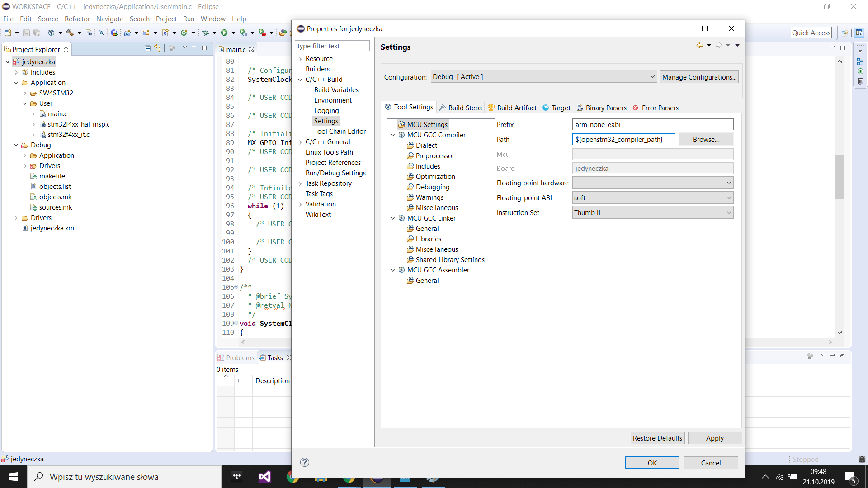The height and width of the screenshot is (488, 868).
Task: Click the Quick Access field
Action: pyautogui.click(x=811, y=33)
